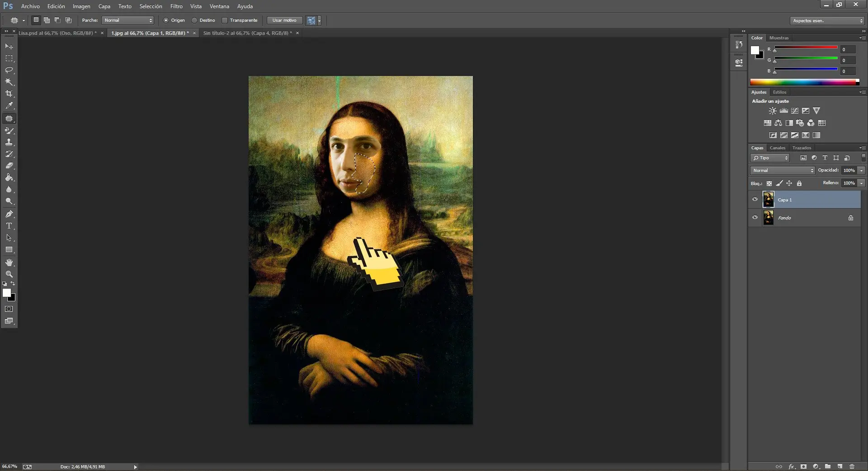Open the Trazados tab
This screenshot has height=471, width=868.
point(802,148)
